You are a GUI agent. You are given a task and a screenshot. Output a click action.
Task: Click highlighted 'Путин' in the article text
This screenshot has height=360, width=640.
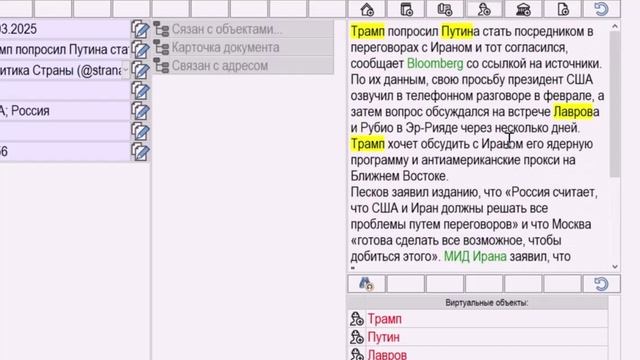457,31
